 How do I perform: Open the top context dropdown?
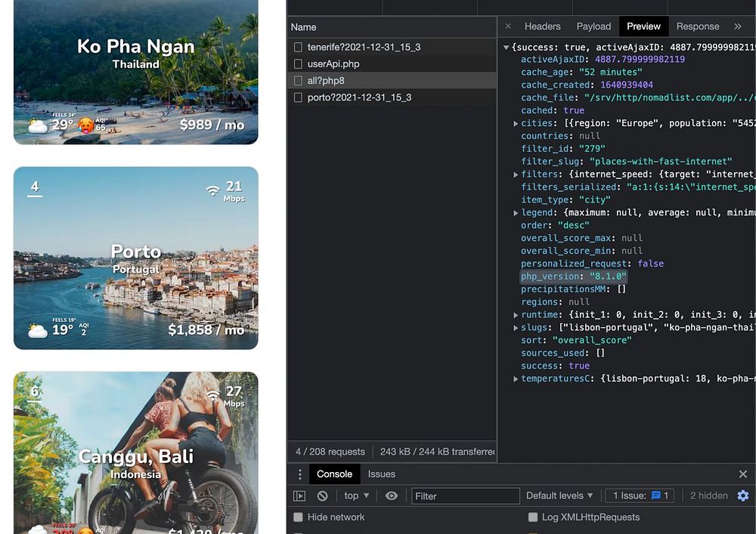click(x=356, y=496)
